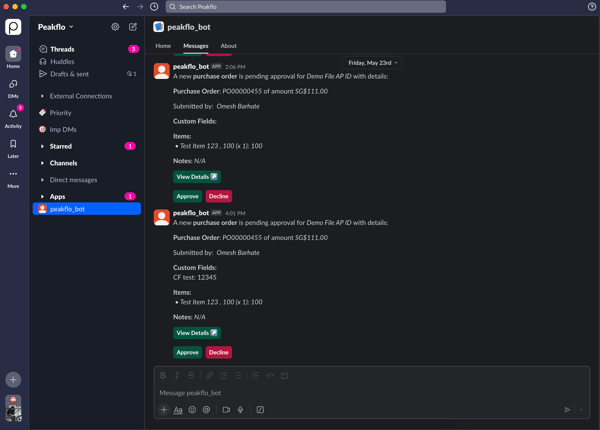Insert bulleted list in composer
The image size is (600, 430).
click(238, 375)
